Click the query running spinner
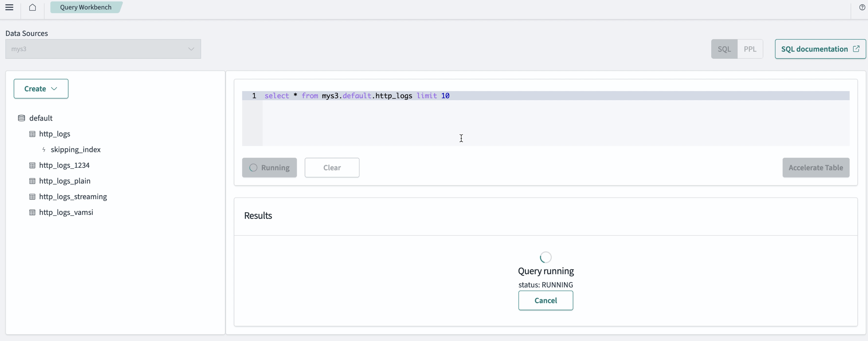 545,258
